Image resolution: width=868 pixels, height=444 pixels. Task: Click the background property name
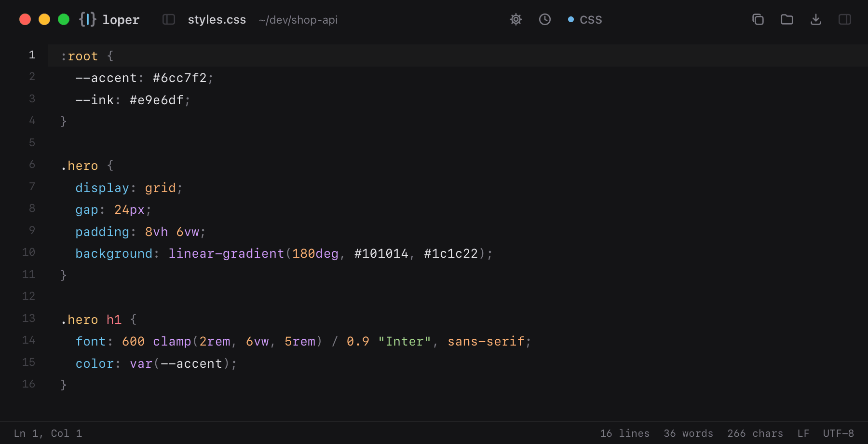[x=114, y=253]
